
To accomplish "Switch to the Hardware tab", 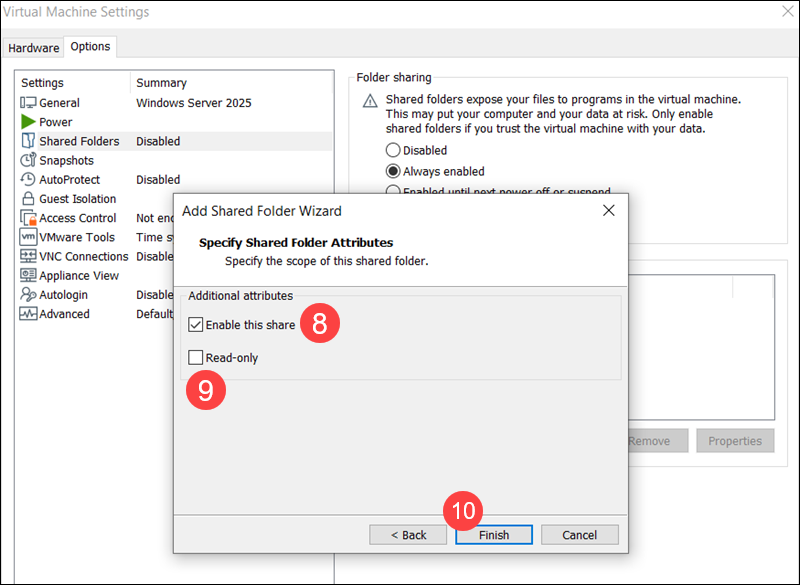I will (34, 48).
